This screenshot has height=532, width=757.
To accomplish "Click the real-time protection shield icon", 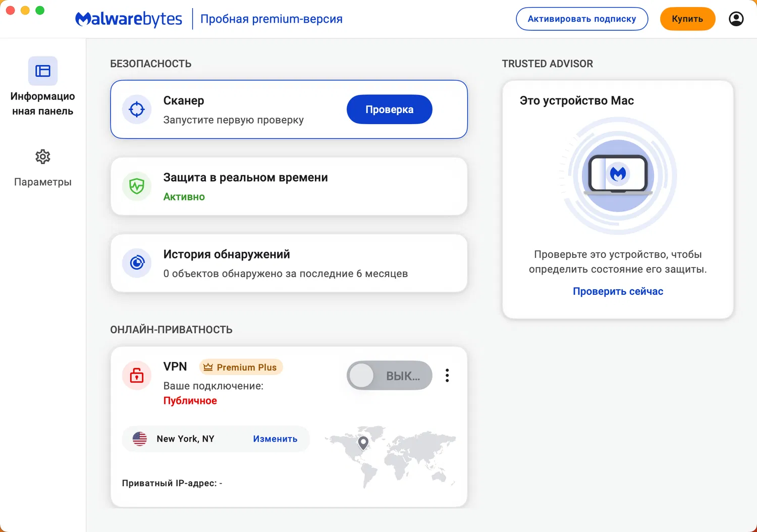I will coord(137,186).
